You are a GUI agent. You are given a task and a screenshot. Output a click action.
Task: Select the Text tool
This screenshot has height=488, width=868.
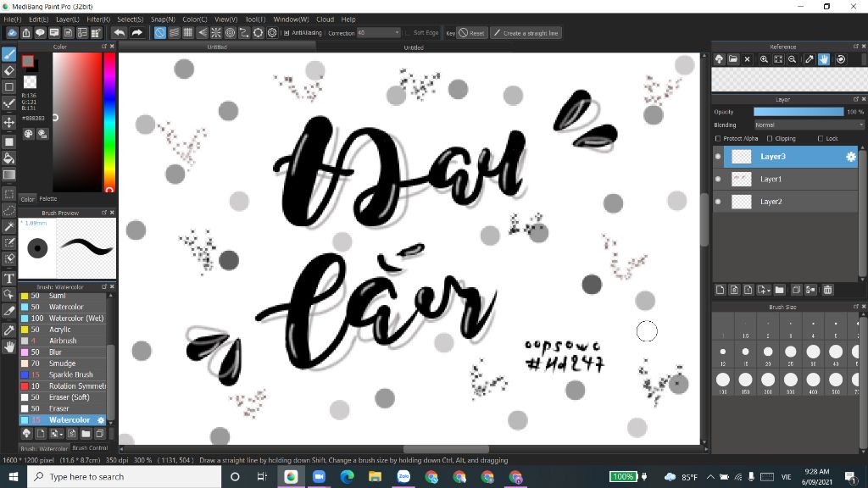[8, 278]
